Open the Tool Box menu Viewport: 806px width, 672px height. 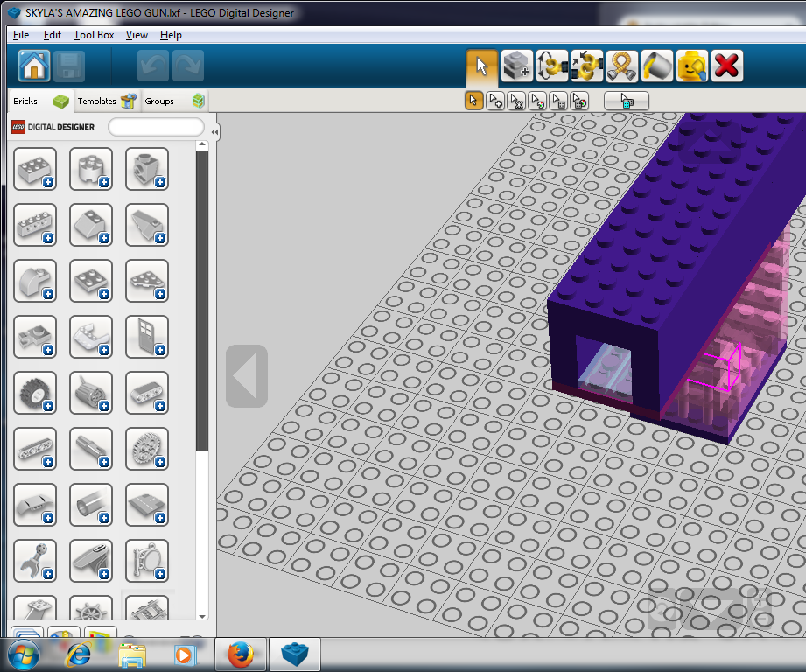pyautogui.click(x=94, y=35)
